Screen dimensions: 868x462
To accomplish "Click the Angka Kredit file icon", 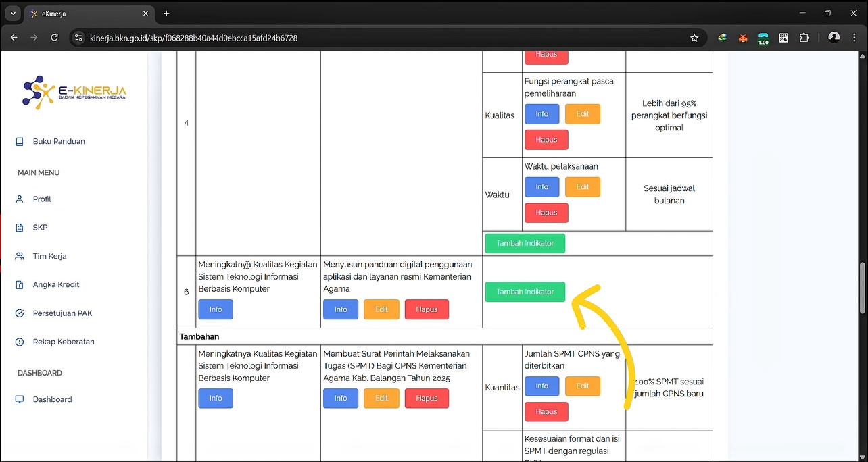I will click(20, 285).
